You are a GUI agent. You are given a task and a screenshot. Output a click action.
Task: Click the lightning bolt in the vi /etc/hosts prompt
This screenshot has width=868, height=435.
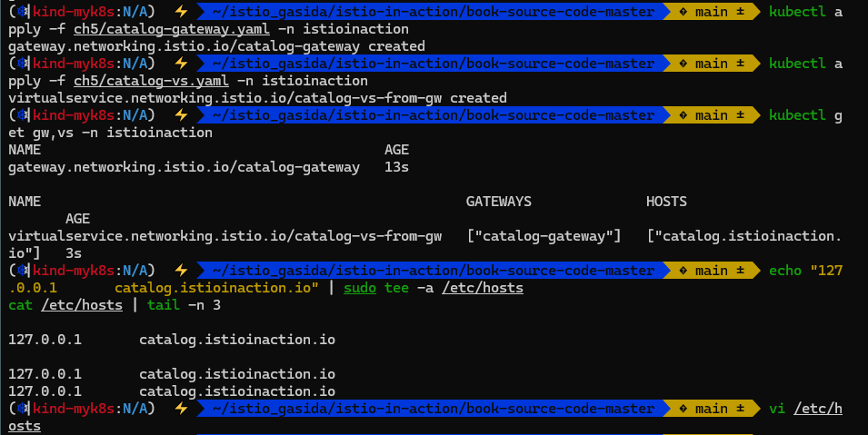(181, 409)
